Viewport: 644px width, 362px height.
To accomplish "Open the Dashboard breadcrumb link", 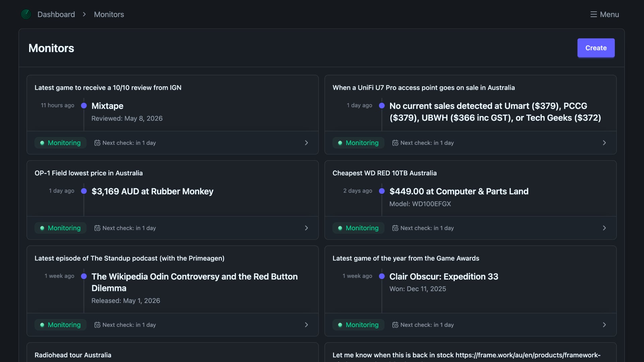I will pos(56,14).
